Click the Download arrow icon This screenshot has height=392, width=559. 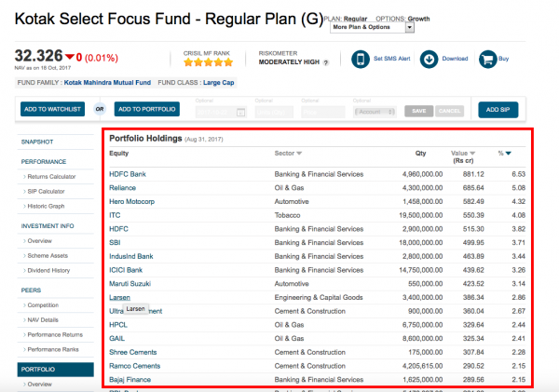click(429, 59)
